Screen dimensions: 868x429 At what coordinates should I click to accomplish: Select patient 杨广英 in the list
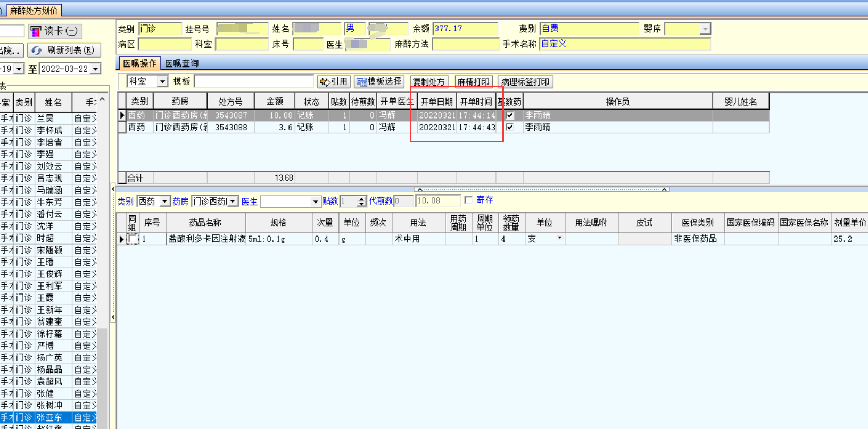(x=49, y=358)
